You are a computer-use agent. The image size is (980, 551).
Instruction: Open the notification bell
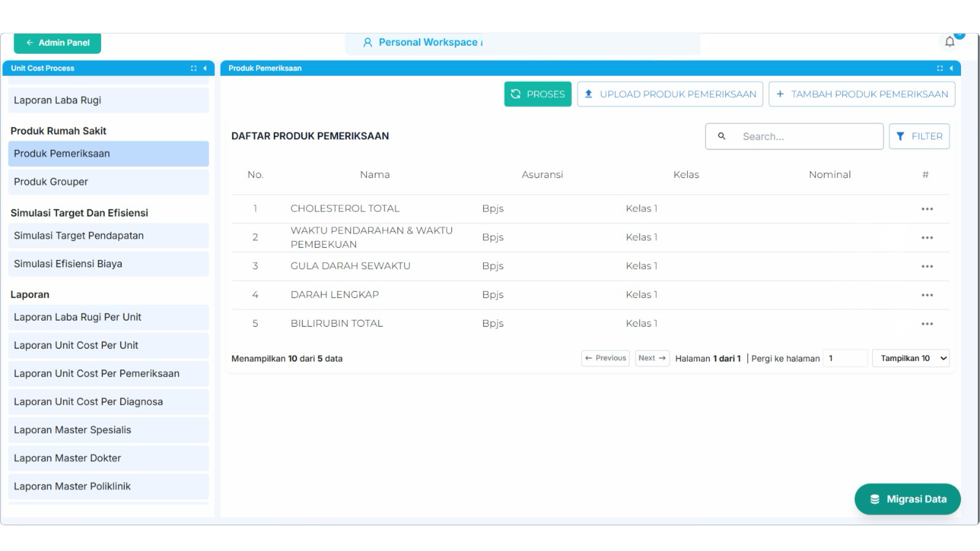tap(949, 42)
